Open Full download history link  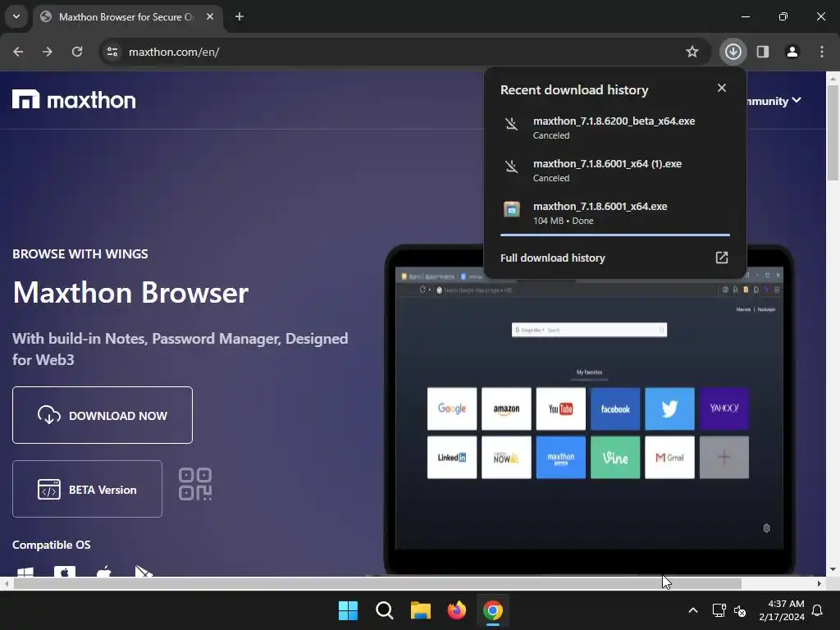(x=615, y=258)
